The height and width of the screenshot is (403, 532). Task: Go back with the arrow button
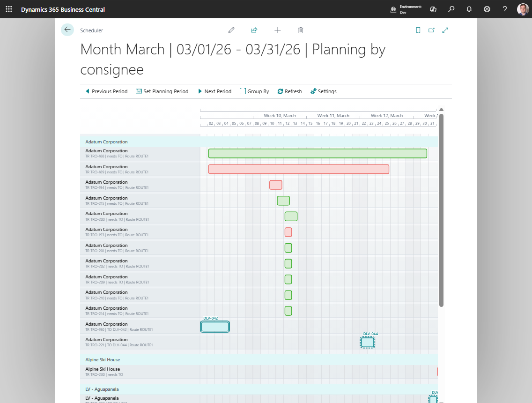click(x=67, y=30)
